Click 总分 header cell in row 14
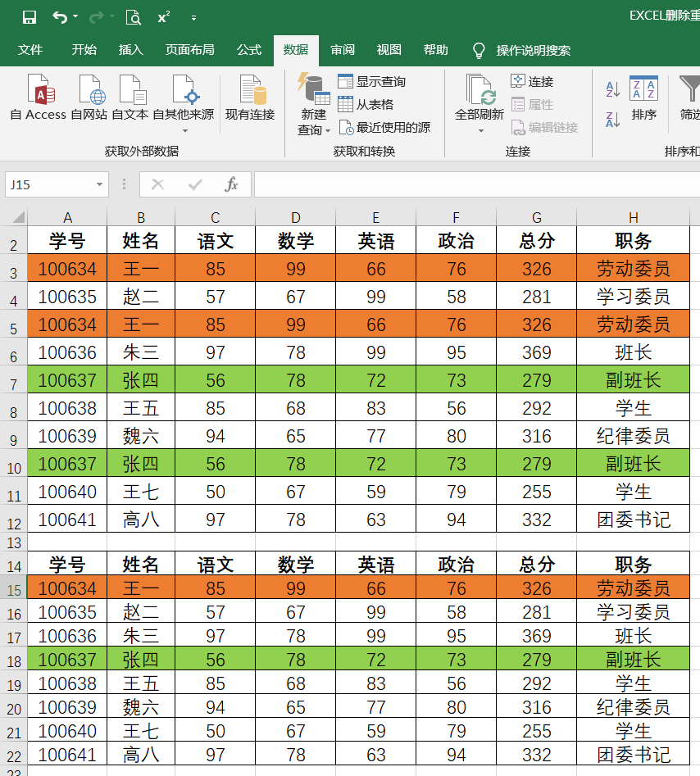Image resolution: width=700 pixels, height=776 pixels. pyautogui.click(x=537, y=564)
